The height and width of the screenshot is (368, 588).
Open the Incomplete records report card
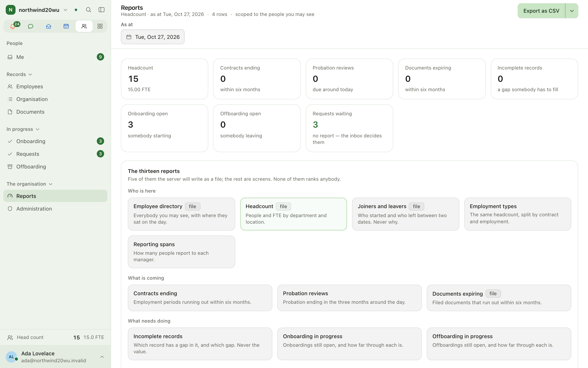click(x=200, y=344)
